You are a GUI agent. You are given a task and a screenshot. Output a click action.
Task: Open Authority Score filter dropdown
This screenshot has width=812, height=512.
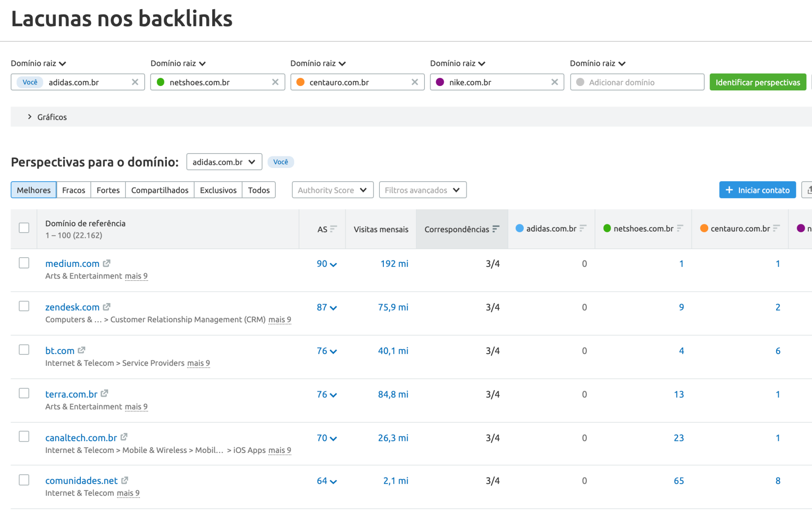tap(333, 190)
